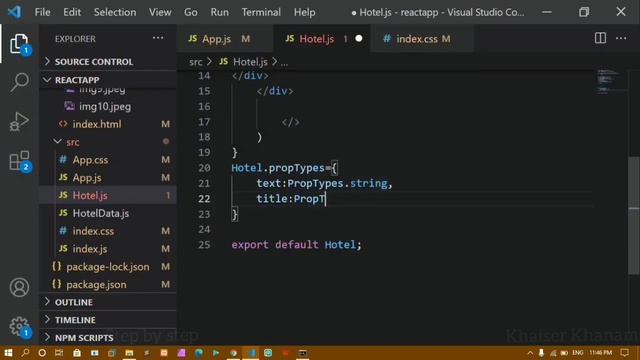Image resolution: width=640 pixels, height=360 pixels.
Task: Open package-lock.json in the explorer
Action: pos(108,267)
